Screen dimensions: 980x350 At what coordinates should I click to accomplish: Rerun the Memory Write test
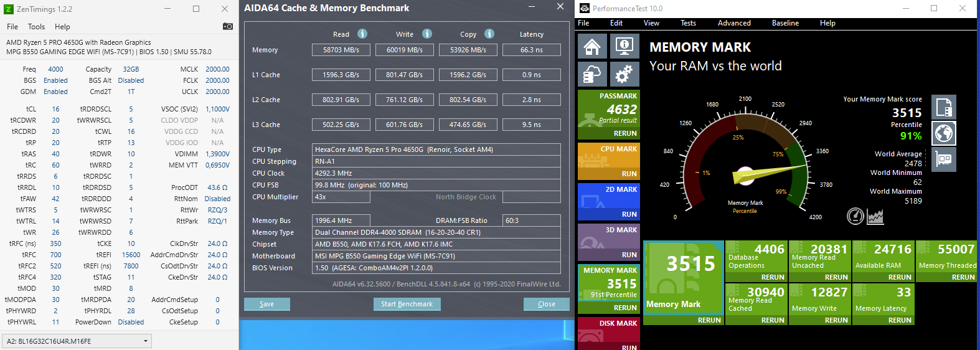click(836, 320)
